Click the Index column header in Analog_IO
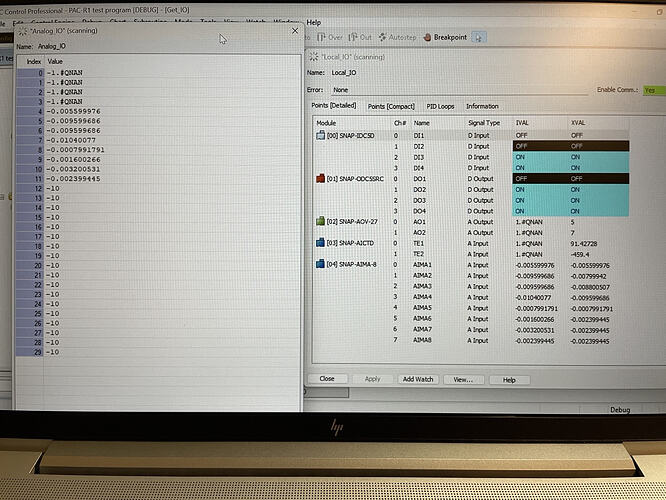 pyautogui.click(x=34, y=62)
